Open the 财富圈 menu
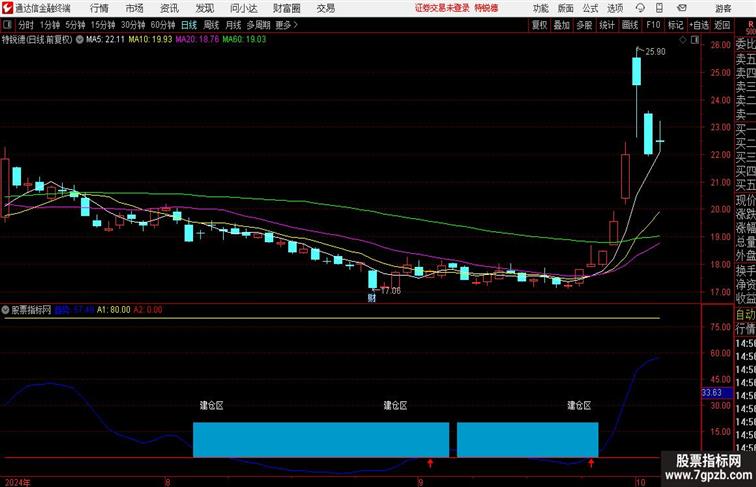 (x=286, y=8)
